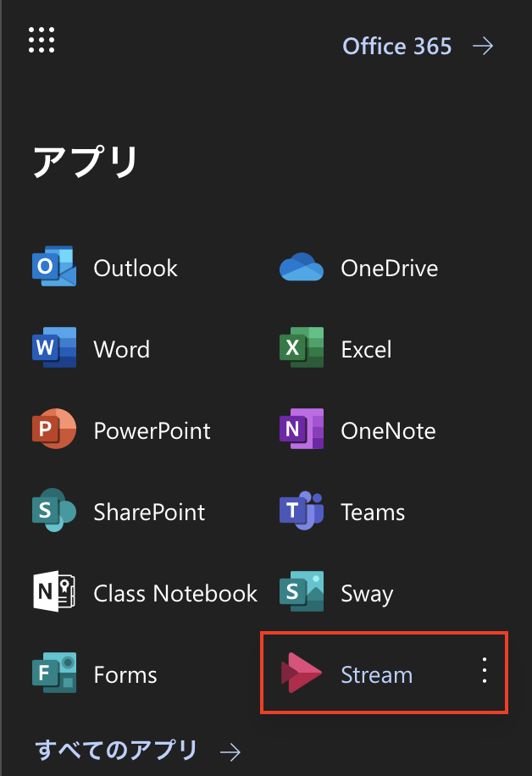Open the Outlook app icon
The image size is (532, 776).
pyautogui.click(x=54, y=266)
